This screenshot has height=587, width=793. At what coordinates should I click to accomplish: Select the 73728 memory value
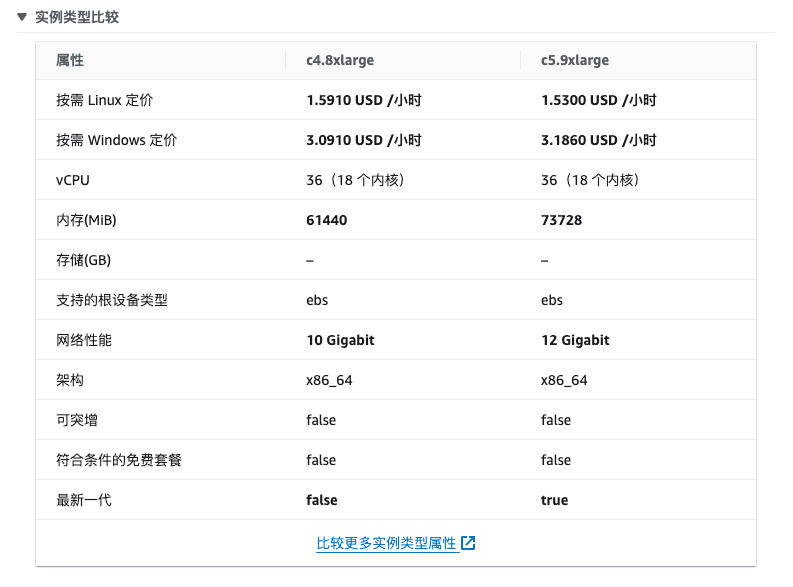tap(561, 220)
